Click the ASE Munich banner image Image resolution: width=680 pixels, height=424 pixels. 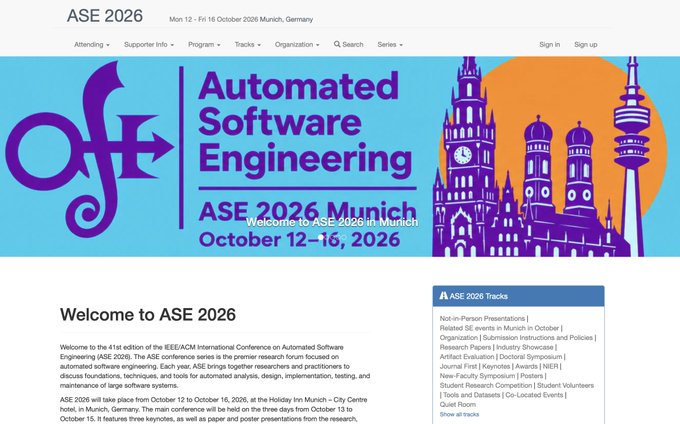(x=340, y=157)
